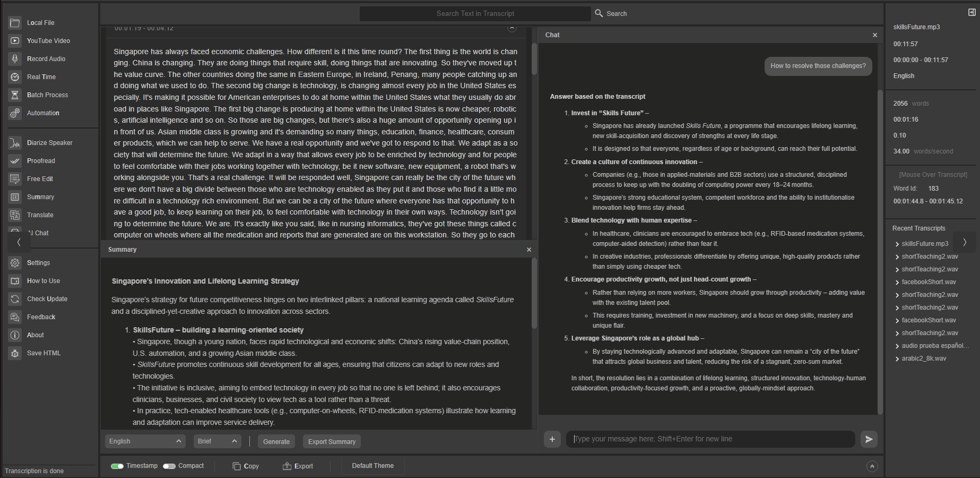980x478 pixels.
Task: Expand the skillsFuture.mp3 recent transcript
Action: [897, 244]
